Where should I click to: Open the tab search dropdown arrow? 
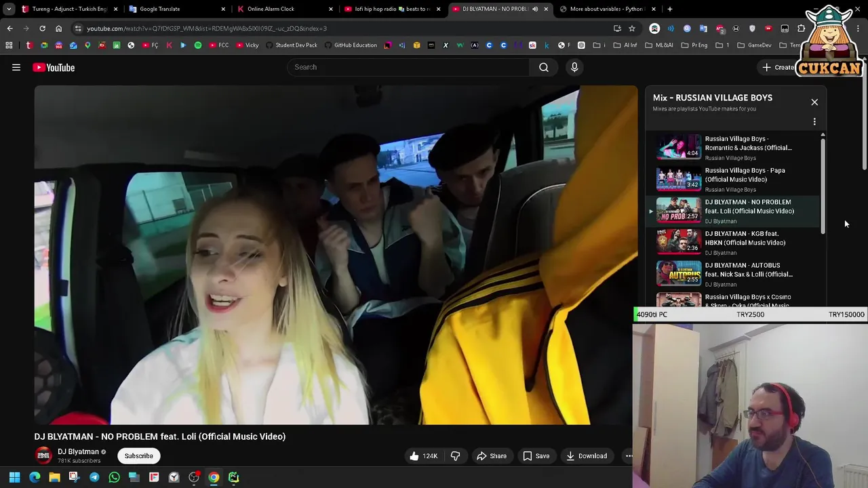pyautogui.click(x=9, y=9)
